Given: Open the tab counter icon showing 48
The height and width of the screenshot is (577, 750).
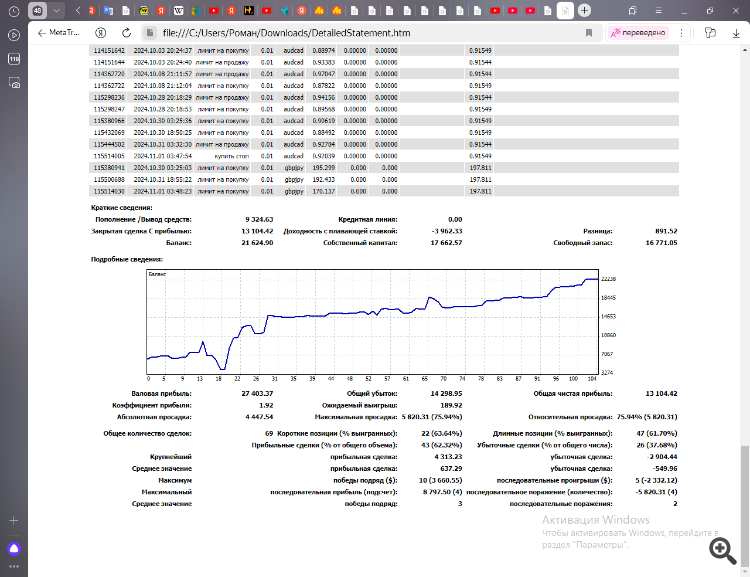Looking at the screenshot, I should pyautogui.click(x=36, y=10).
